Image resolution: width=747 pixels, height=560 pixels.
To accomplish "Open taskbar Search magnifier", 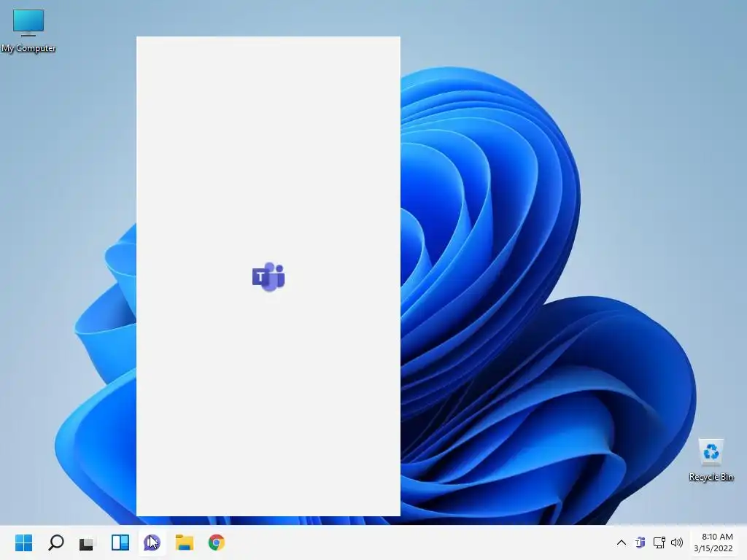I will (55, 542).
